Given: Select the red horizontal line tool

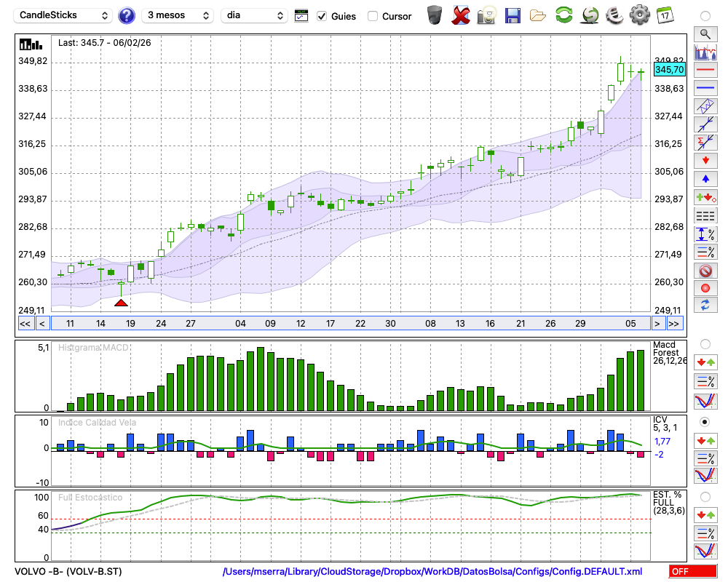Looking at the screenshot, I should (705, 71).
